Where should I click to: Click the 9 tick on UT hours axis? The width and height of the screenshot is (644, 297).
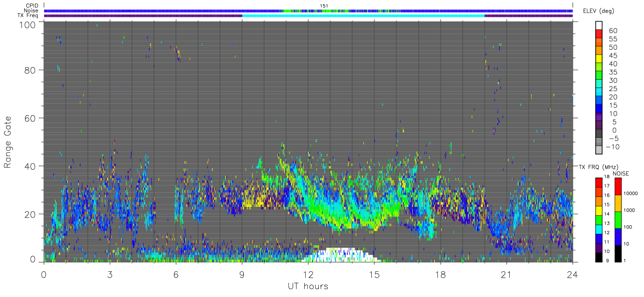click(242, 274)
